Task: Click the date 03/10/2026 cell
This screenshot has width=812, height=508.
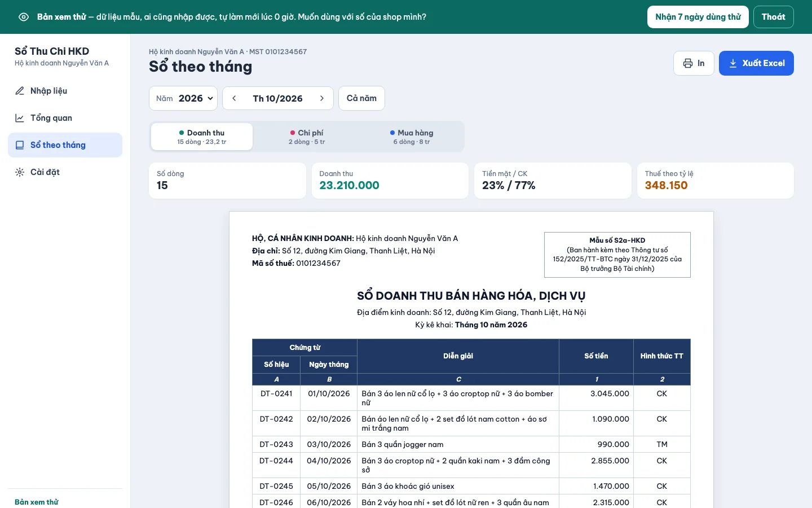Action: (x=329, y=444)
